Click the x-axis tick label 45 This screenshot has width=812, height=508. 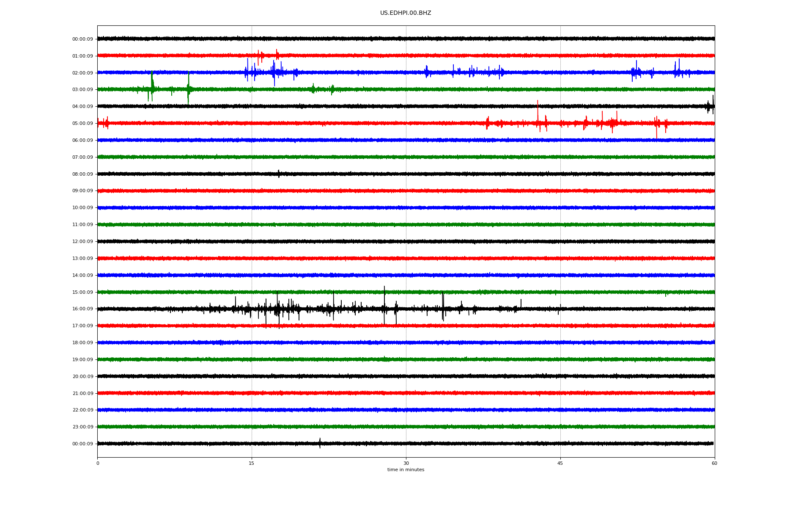coord(560,464)
